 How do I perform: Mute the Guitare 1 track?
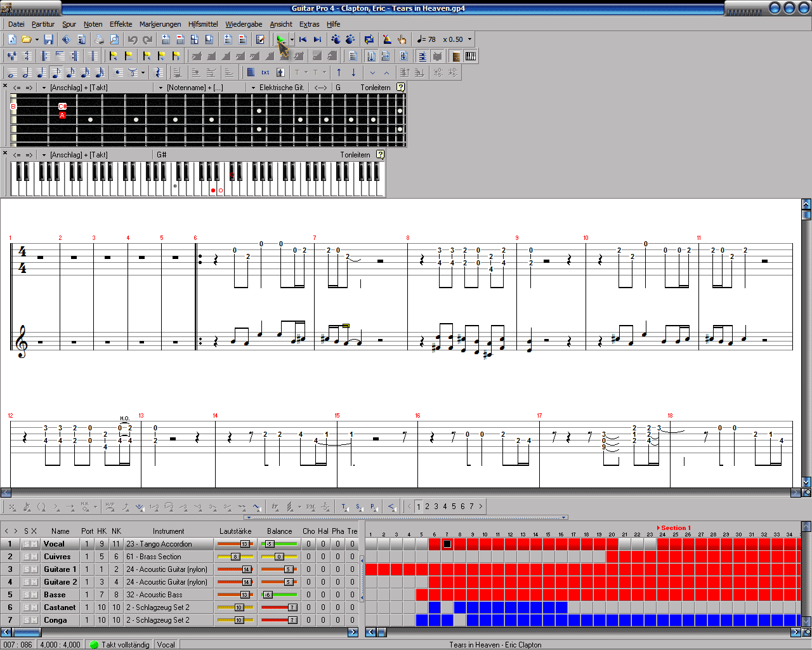click(x=34, y=569)
